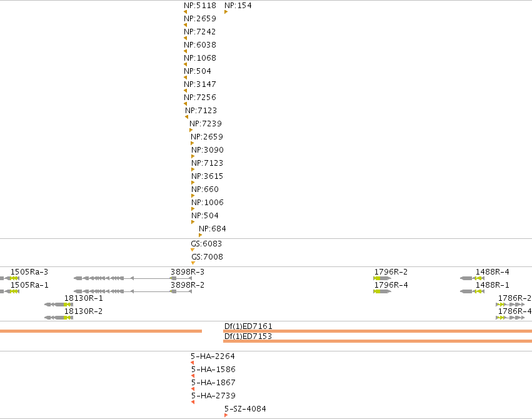Click the 1505Ra-1 gene glyph

(x=9, y=291)
